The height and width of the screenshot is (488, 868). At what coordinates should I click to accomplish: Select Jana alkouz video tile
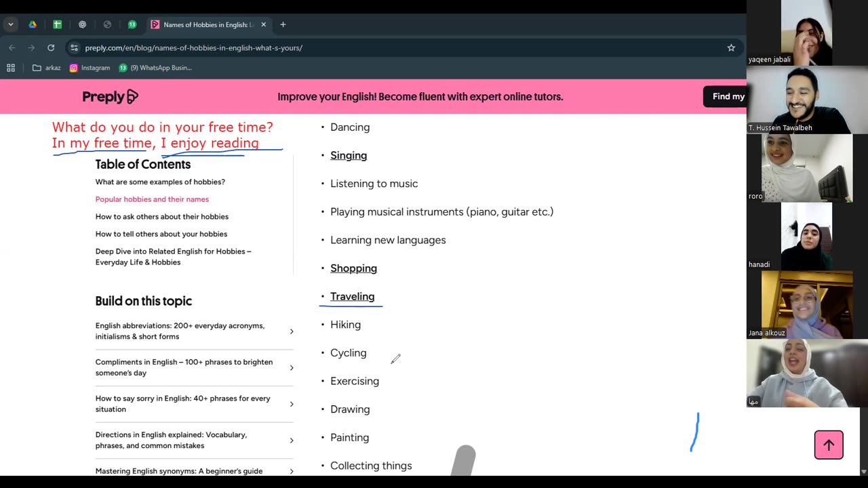(807, 304)
